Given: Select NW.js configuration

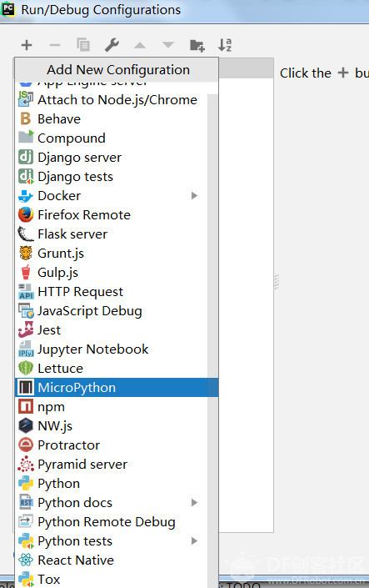Looking at the screenshot, I should pos(111,425).
